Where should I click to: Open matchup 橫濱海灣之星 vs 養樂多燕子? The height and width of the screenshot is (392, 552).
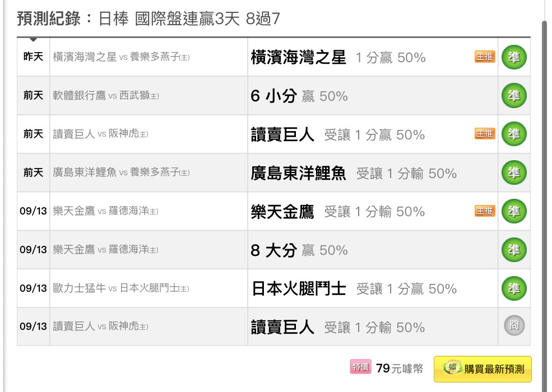point(121,57)
